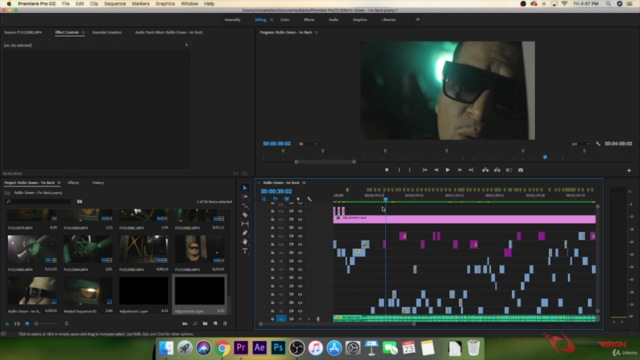Select the Pen tool
Screen dimensions: 640x360
[245, 233]
